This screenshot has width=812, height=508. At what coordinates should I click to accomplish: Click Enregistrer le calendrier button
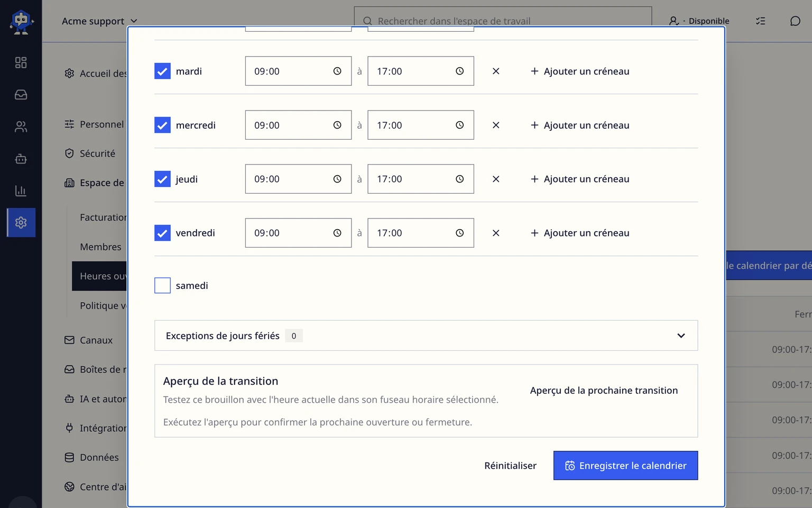(625, 466)
